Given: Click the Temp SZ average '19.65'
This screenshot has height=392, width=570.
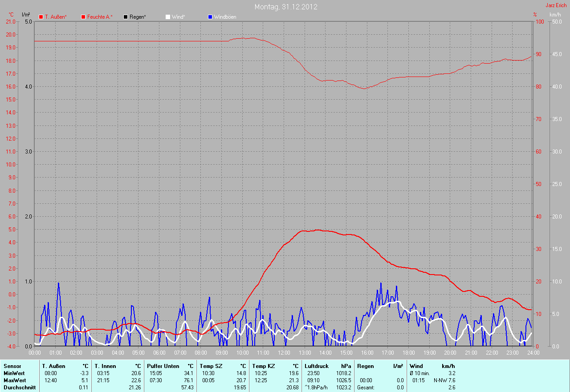Looking at the screenshot, I should 240,388.
